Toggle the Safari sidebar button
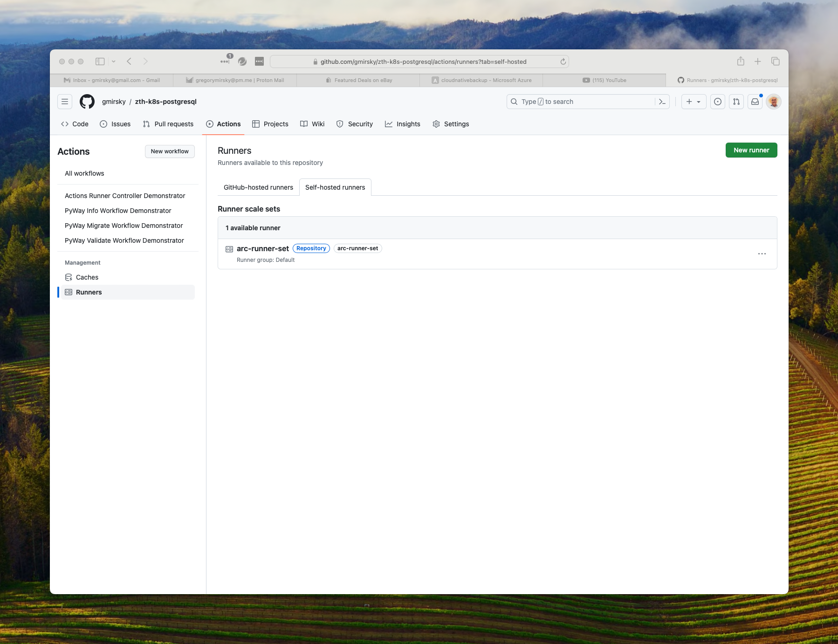Viewport: 838px width, 644px height. pyautogui.click(x=100, y=62)
